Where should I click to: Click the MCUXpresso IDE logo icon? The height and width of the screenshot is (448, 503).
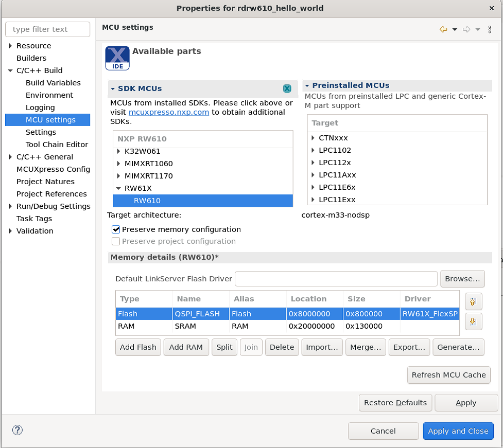[x=117, y=58]
